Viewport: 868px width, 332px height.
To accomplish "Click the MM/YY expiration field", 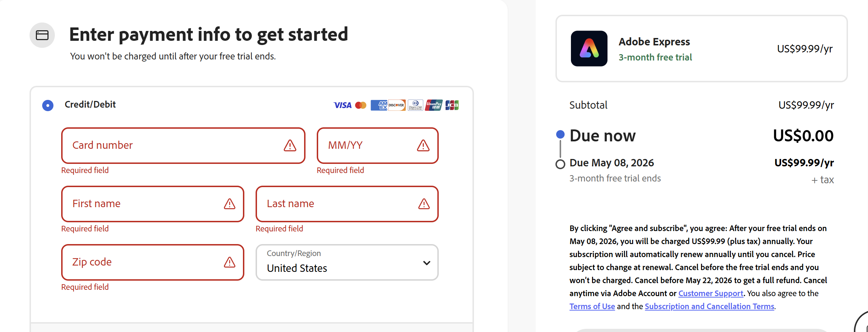I will (x=369, y=145).
